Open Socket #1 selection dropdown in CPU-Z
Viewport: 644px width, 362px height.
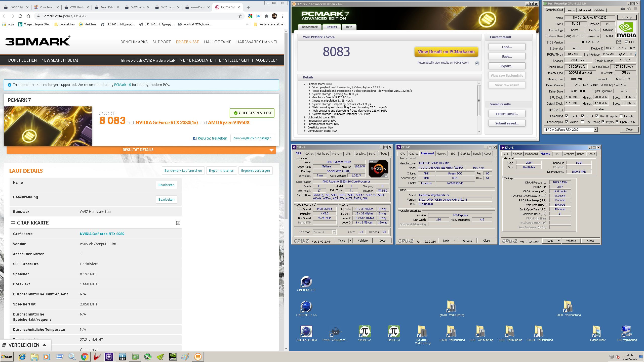click(334, 232)
